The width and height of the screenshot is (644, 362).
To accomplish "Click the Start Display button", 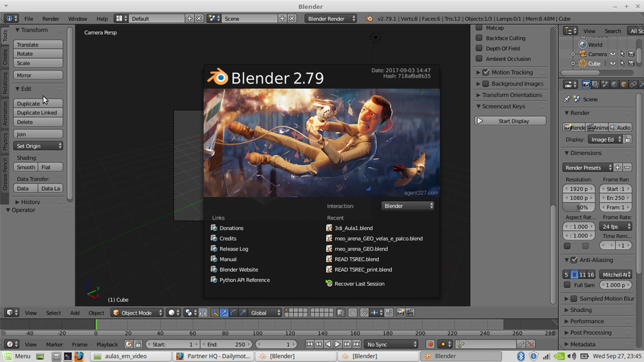I will click(x=511, y=121).
